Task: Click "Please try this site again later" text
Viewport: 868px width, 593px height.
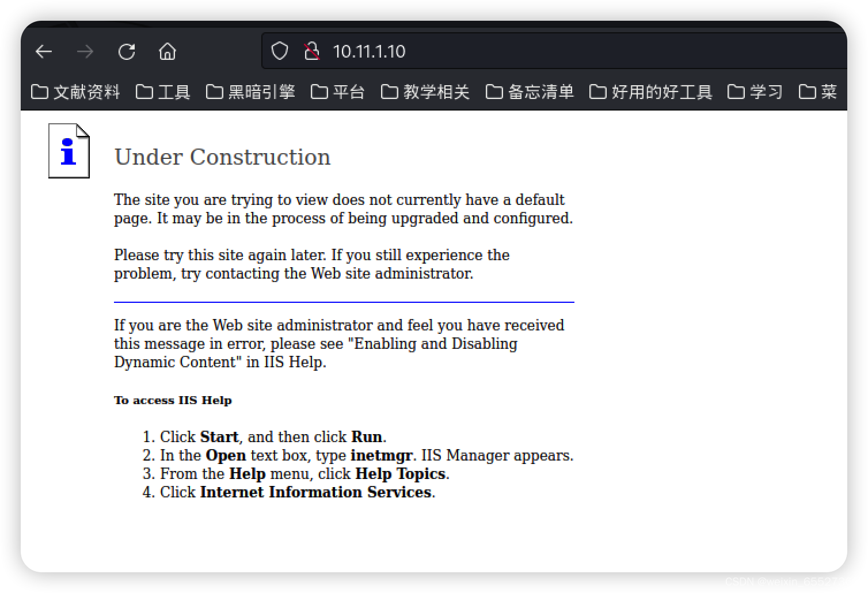Action: [220, 255]
